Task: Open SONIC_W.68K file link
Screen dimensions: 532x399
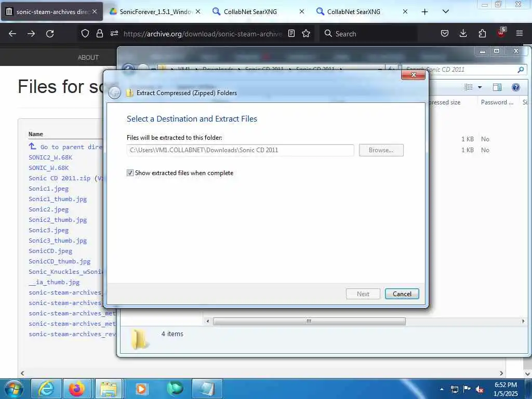Action: point(48,168)
